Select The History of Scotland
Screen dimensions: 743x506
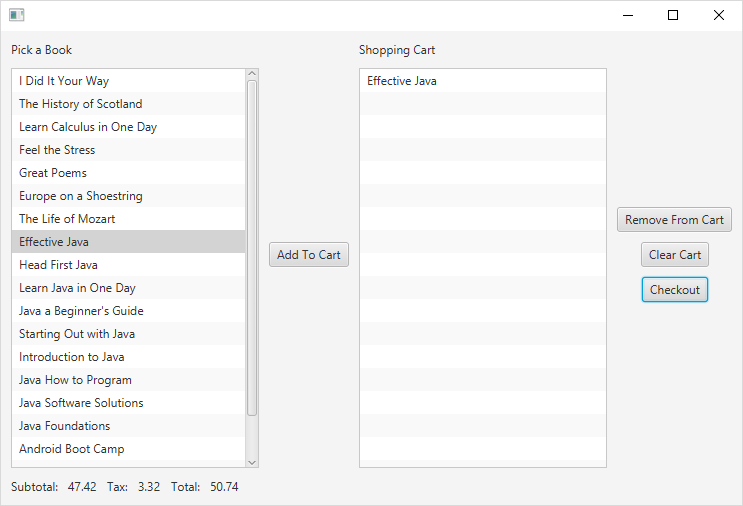click(128, 104)
